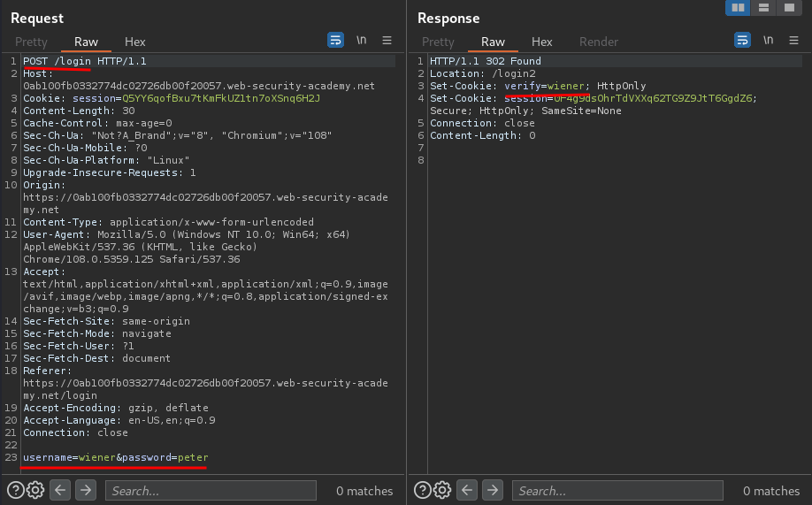Click the POST /login request line
The height and width of the screenshot is (505, 812).
[x=85, y=61]
